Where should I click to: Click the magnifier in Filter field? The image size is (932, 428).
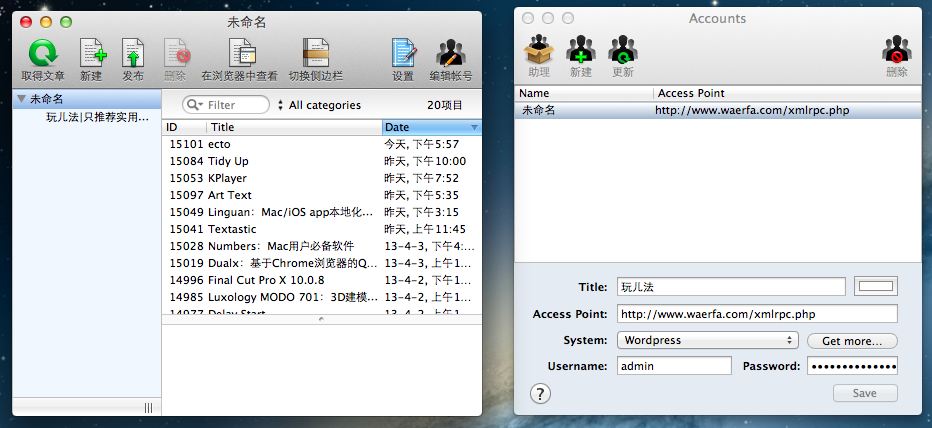(194, 105)
